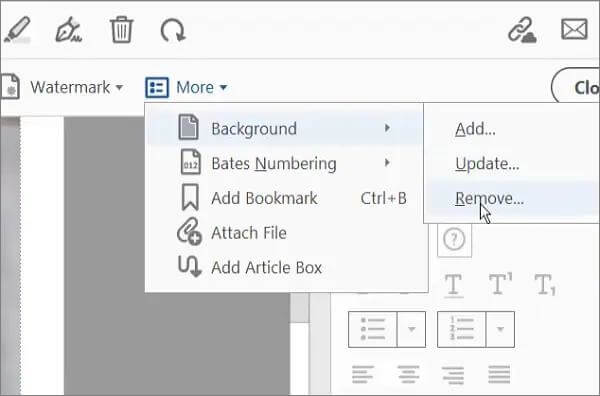
Task: Click the Background page icon
Action: click(x=189, y=127)
